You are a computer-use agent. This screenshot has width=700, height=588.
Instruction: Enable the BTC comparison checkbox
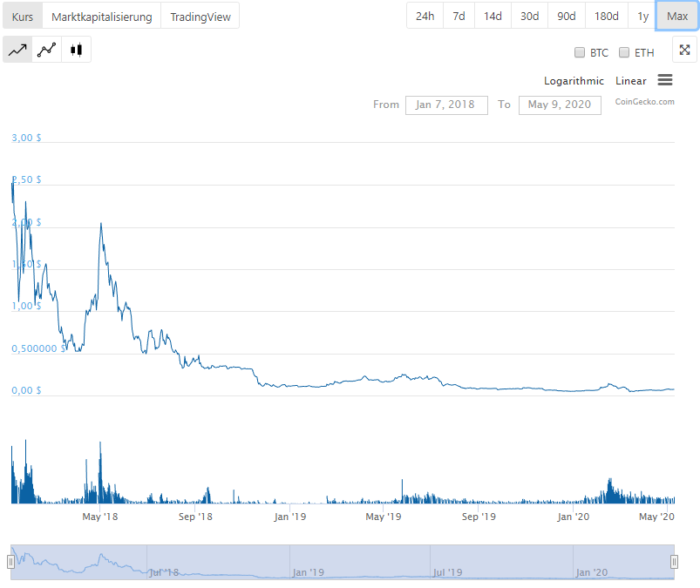pos(580,52)
